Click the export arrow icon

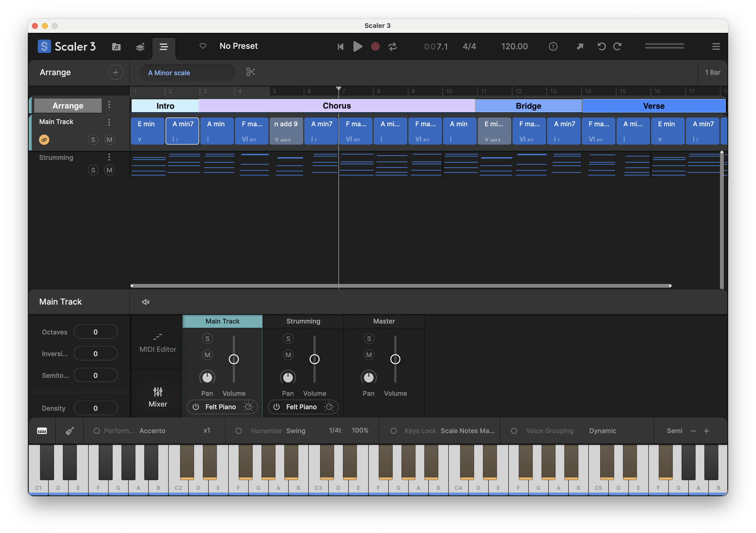(x=580, y=46)
